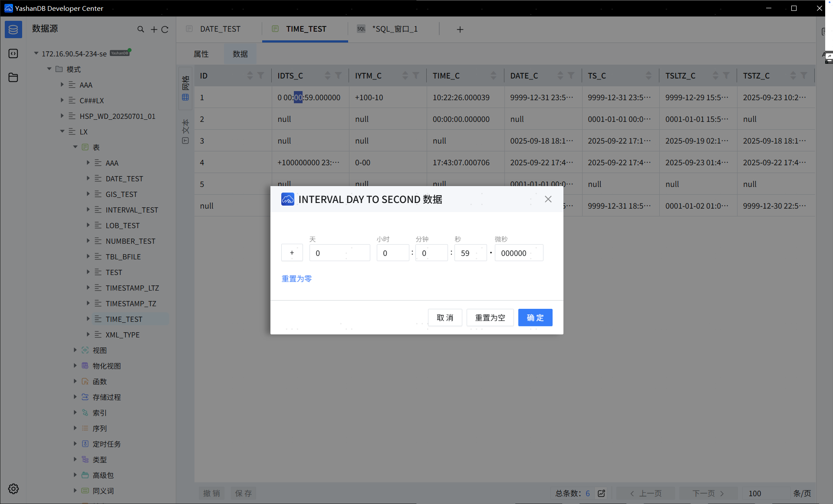Select the 属性 tab
833x504 pixels.
(x=201, y=54)
